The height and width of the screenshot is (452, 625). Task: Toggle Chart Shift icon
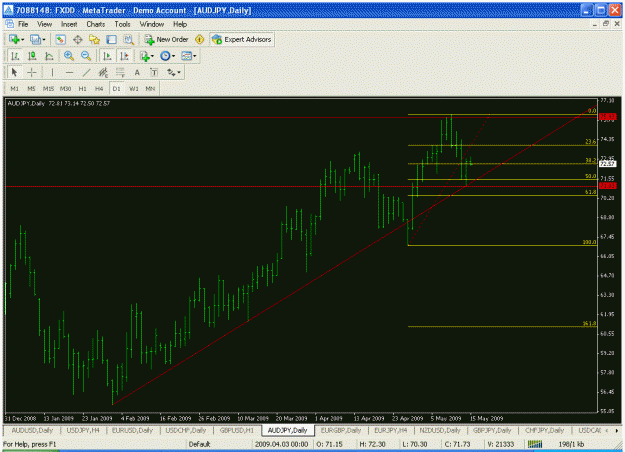tap(124, 56)
